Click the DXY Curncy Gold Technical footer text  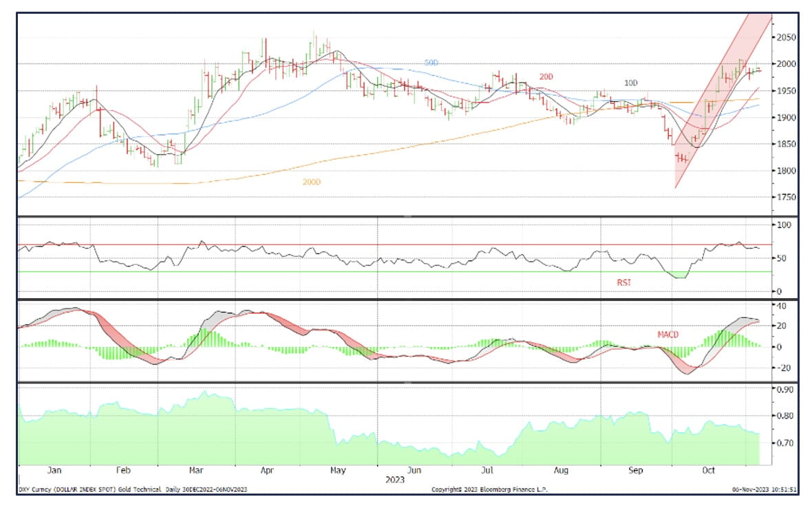(133, 489)
